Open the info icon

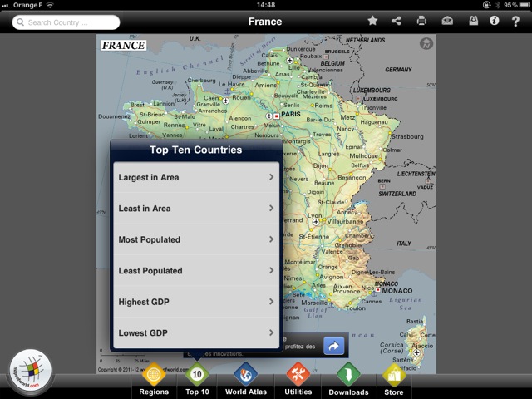(x=495, y=22)
